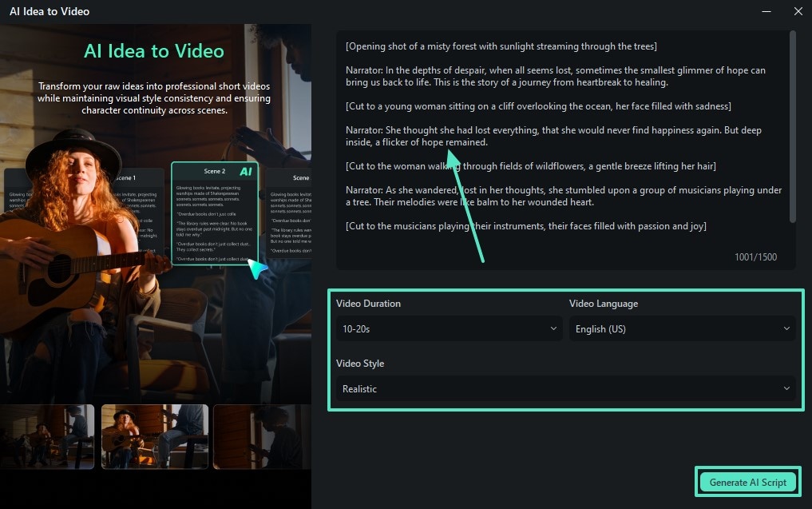812x509 pixels.
Task: Click the chevron arrow of Video Duration dropdown
Action: (553, 328)
